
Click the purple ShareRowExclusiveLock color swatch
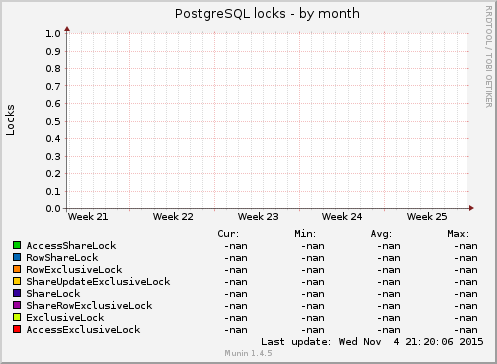click(17, 305)
